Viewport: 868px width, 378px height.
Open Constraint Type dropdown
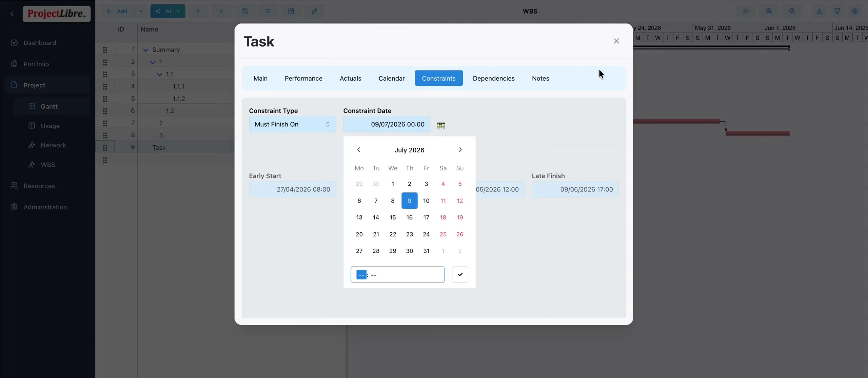[292, 124]
